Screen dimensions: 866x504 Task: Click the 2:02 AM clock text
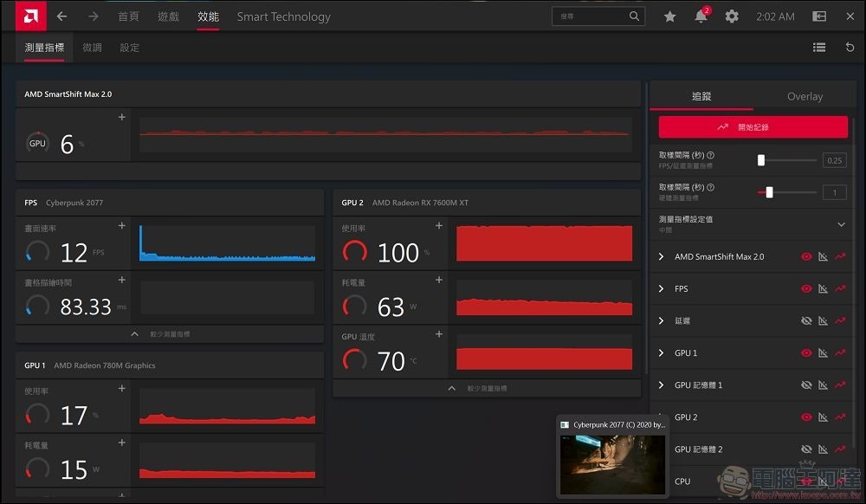coord(775,16)
